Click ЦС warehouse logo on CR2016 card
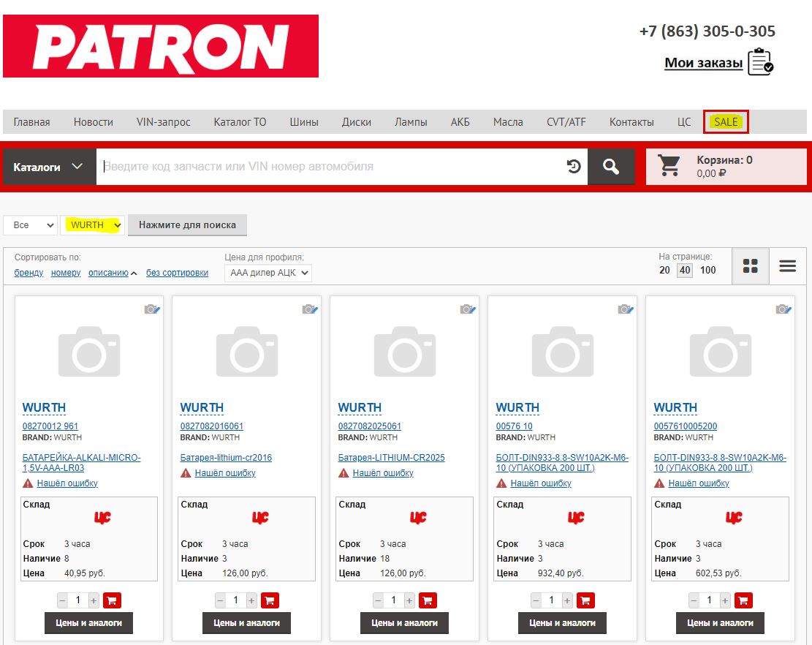The image size is (812, 645). [260, 517]
